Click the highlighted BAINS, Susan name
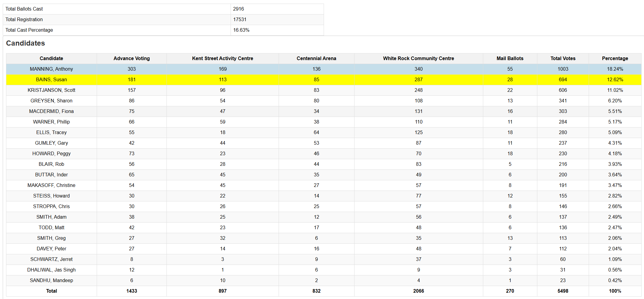 point(51,79)
